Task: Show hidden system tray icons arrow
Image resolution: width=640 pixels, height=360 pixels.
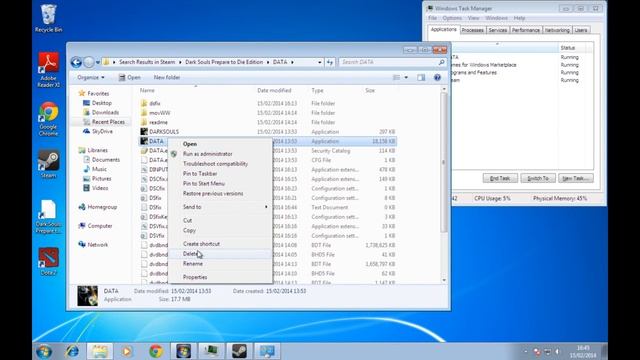Action: click(x=525, y=351)
